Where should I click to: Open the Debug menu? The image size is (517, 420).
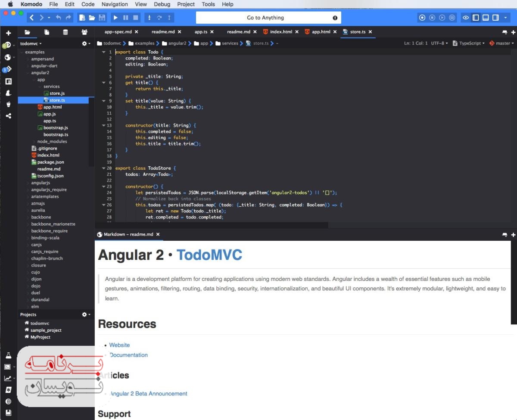tap(162, 4)
